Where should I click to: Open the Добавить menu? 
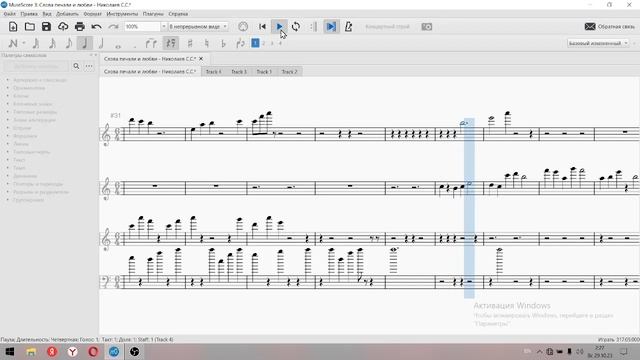point(67,14)
